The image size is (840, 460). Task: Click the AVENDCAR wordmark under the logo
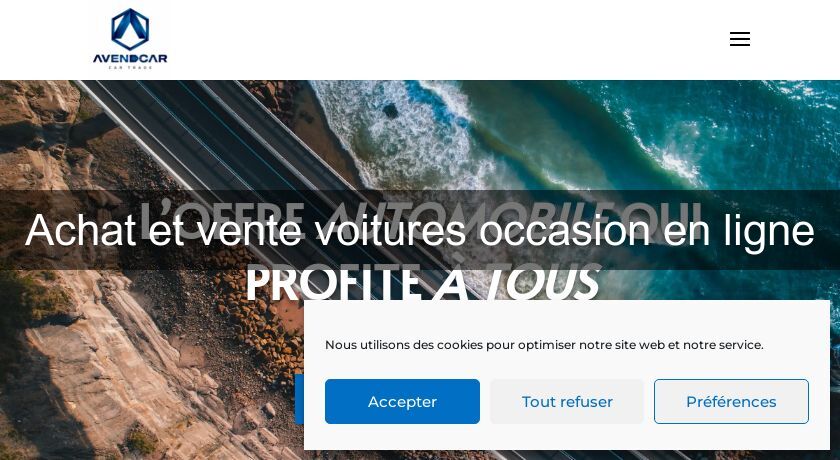[x=130, y=58]
